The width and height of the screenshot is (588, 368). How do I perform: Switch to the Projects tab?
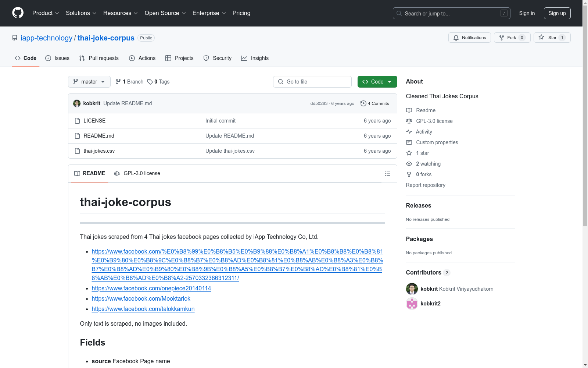[179, 58]
